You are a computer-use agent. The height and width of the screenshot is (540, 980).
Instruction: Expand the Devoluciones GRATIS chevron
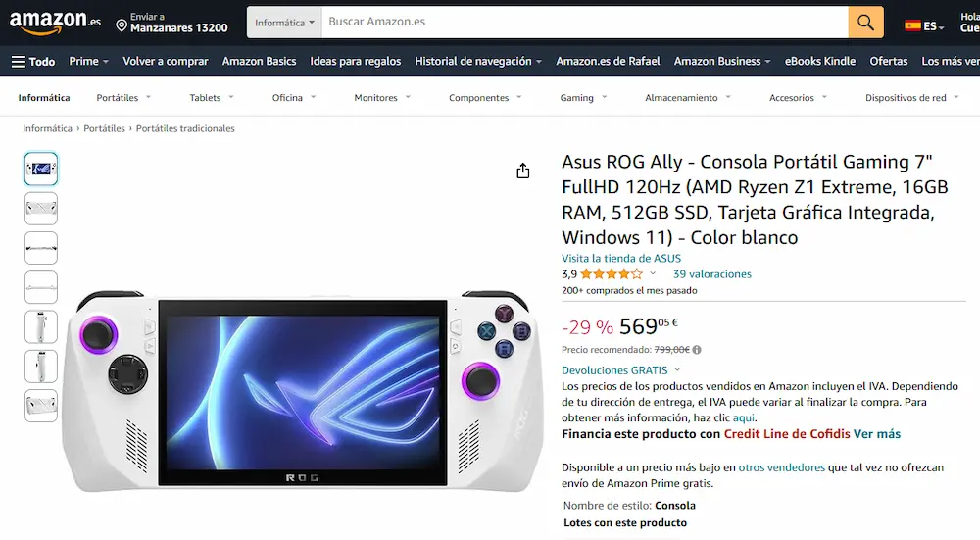677,370
